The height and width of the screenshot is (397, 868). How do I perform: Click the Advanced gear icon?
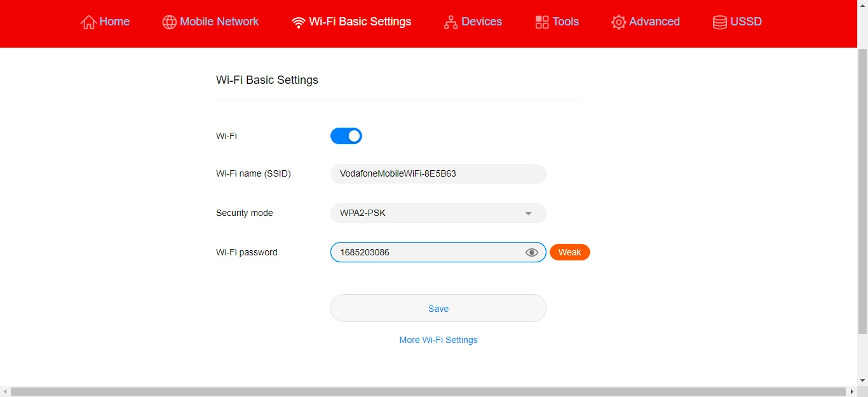pos(618,22)
